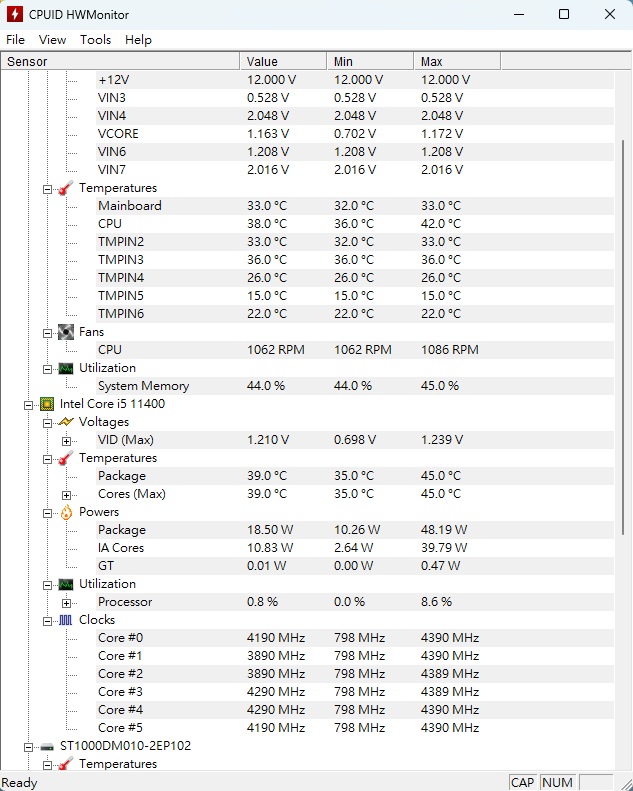
Task: Select the +12V voltage row
Action: [x=355, y=80]
